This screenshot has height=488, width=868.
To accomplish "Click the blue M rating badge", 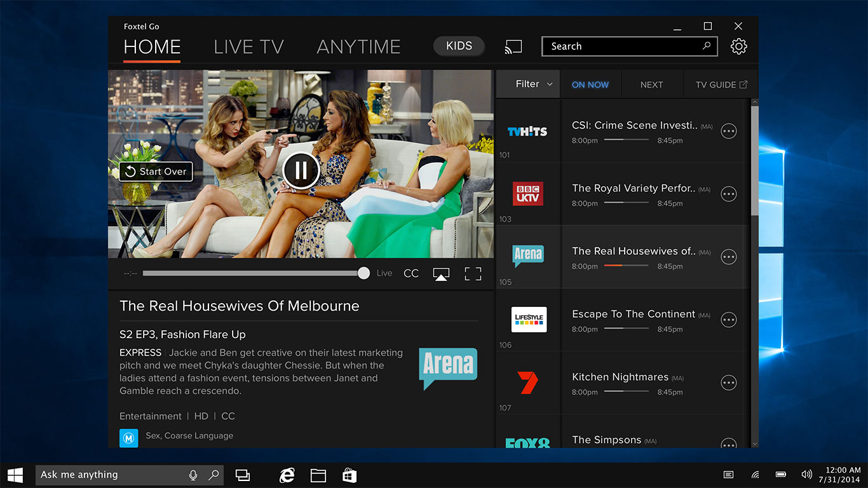I will 129,438.
